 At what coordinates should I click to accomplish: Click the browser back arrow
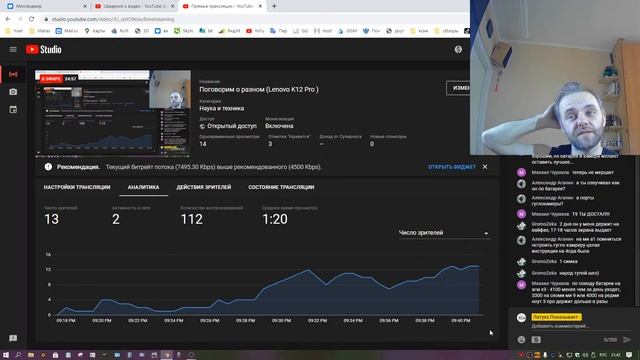(8, 19)
